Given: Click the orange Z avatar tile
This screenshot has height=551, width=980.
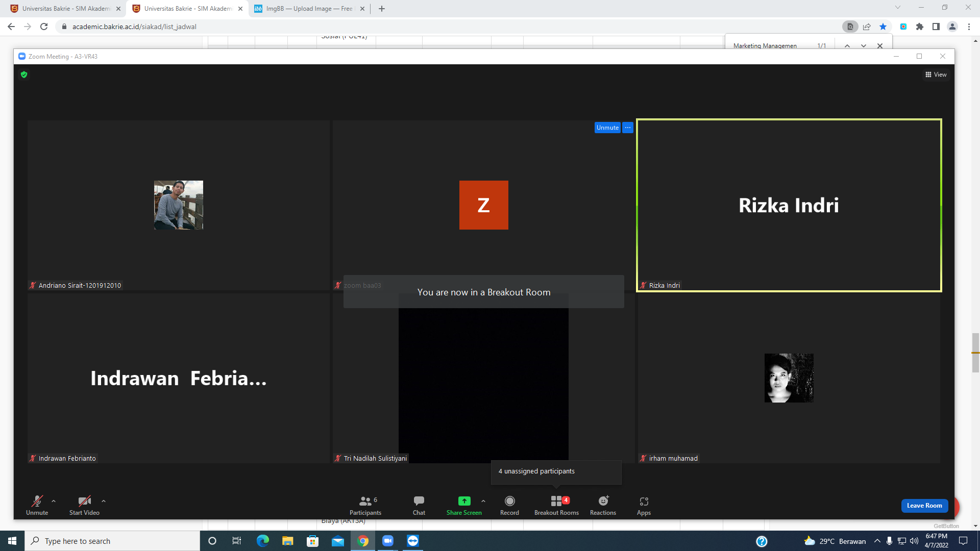Looking at the screenshot, I should 484,205.
